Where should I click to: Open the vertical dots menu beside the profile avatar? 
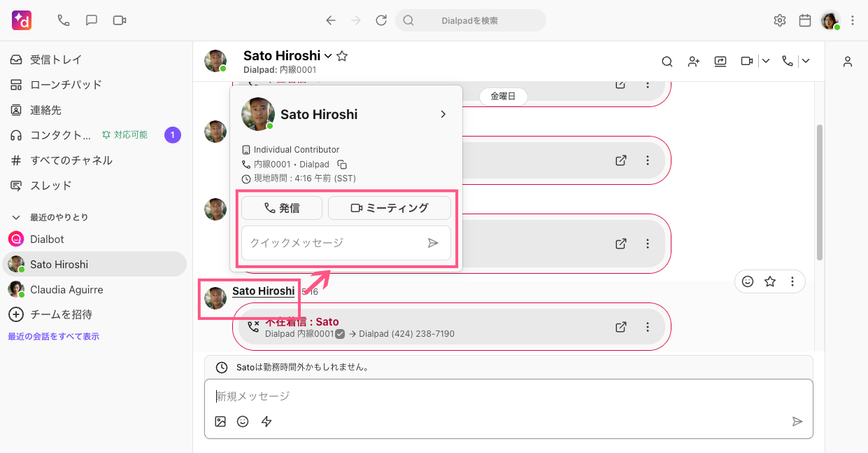853,21
